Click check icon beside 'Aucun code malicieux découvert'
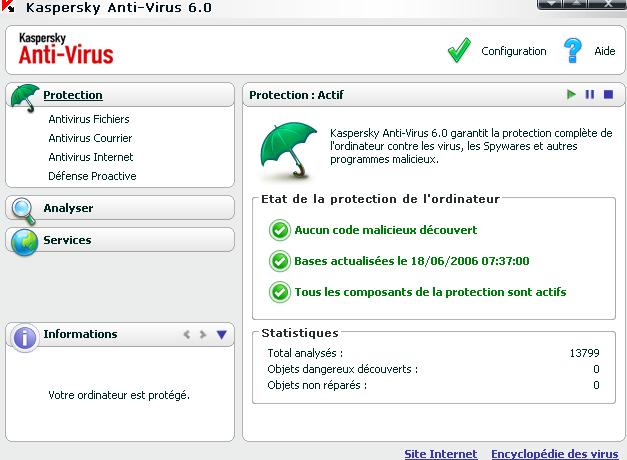This screenshot has height=460, width=627. tap(280, 230)
